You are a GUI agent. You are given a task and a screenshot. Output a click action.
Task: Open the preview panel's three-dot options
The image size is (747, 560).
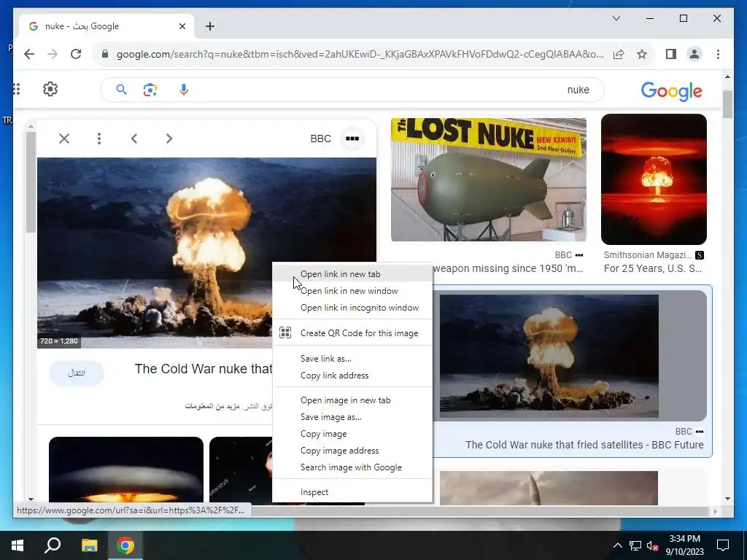pyautogui.click(x=99, y=139)
